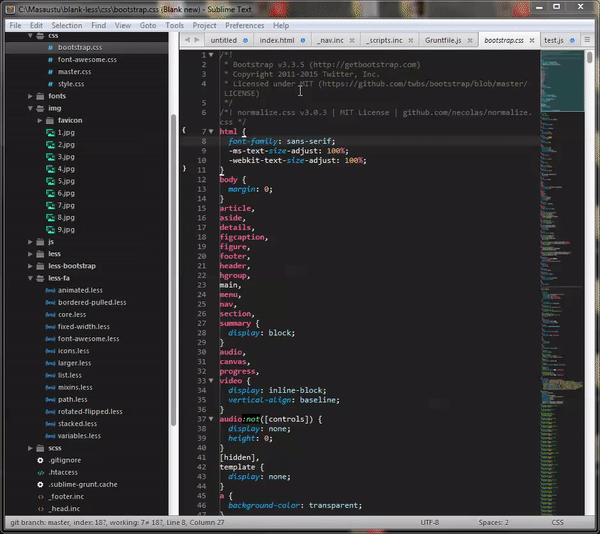Expand the less folder
Screen dimensions: 600x534
[30, 254]
